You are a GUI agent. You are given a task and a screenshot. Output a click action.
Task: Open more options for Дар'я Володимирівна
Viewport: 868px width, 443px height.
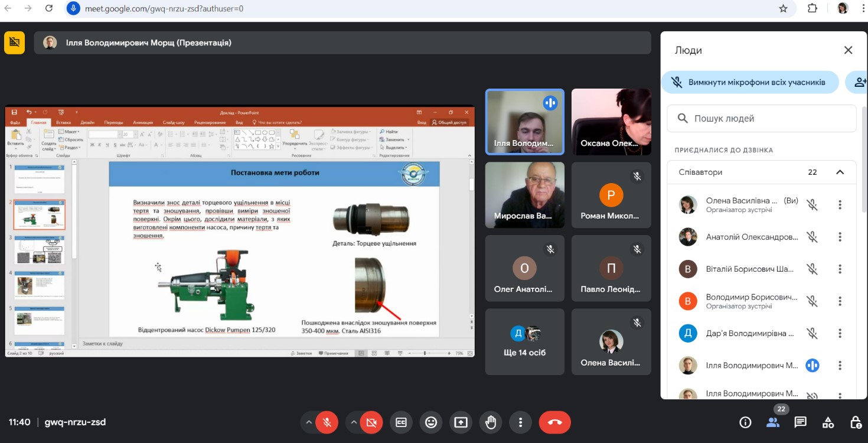click(840, 334)
